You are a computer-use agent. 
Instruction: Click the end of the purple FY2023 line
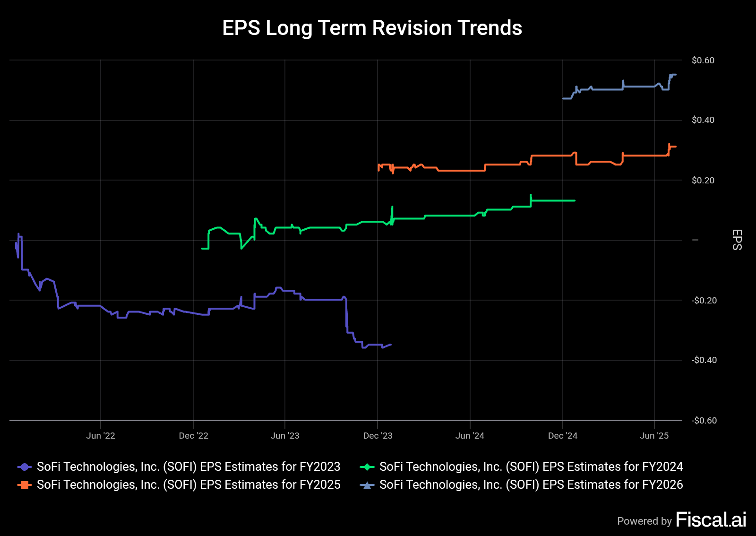(x=391, y=345)
